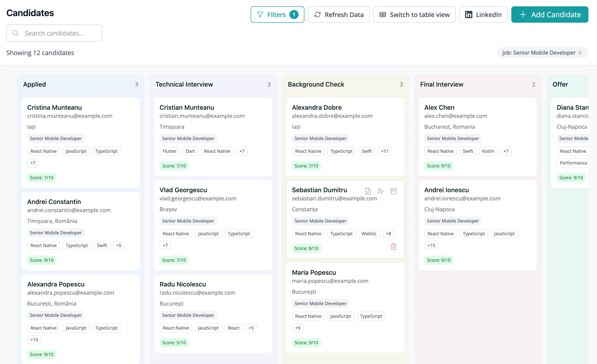Click the document icon on Sebastian Dumitru's card
The height and width of the screenshot is (364, 597).
click(x=368, y=191)
